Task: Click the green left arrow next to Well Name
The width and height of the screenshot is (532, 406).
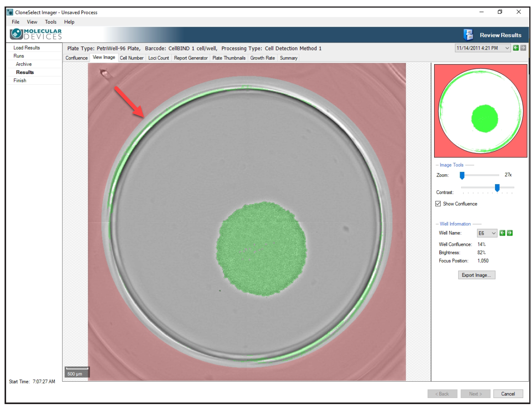Action: tap(503, 233)
